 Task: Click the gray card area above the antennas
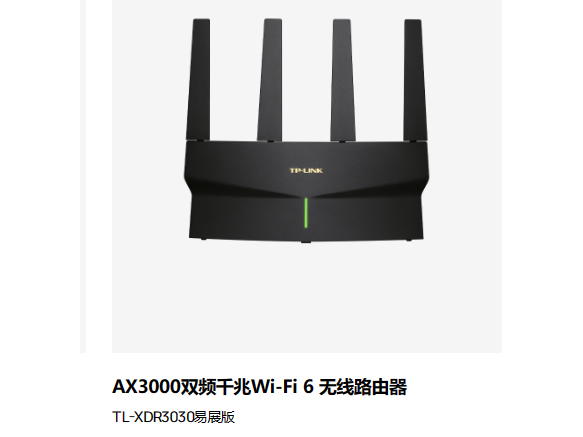pos(307,8)
